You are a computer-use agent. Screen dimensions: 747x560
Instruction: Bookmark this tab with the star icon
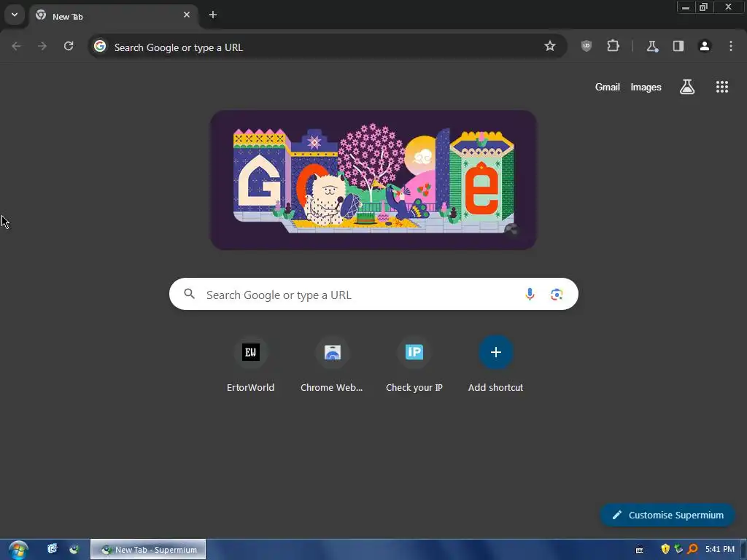550,46
